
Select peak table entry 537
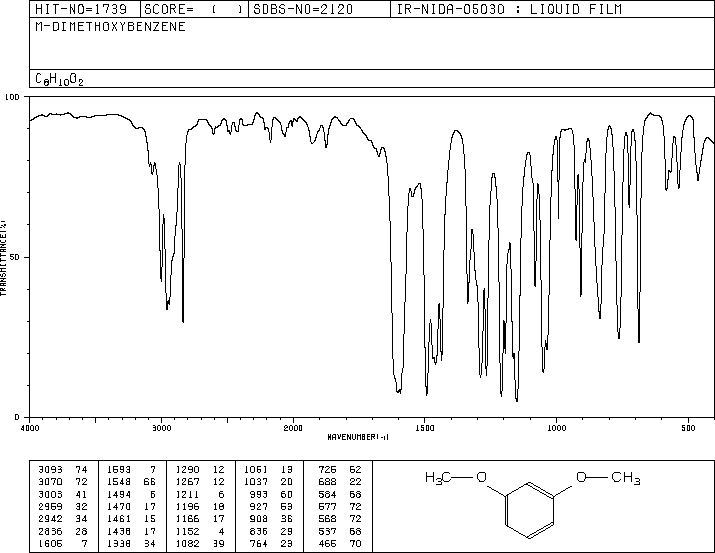(x=327, y=532)
